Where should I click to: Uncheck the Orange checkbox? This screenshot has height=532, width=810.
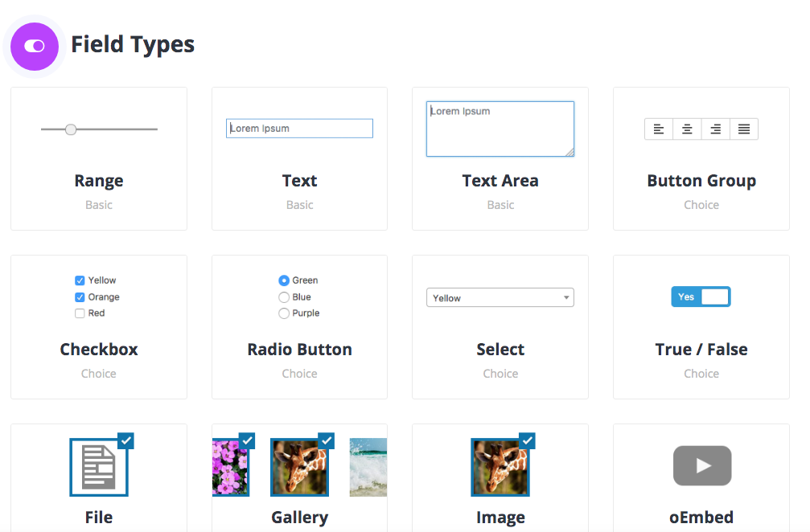tap(80, 297)
